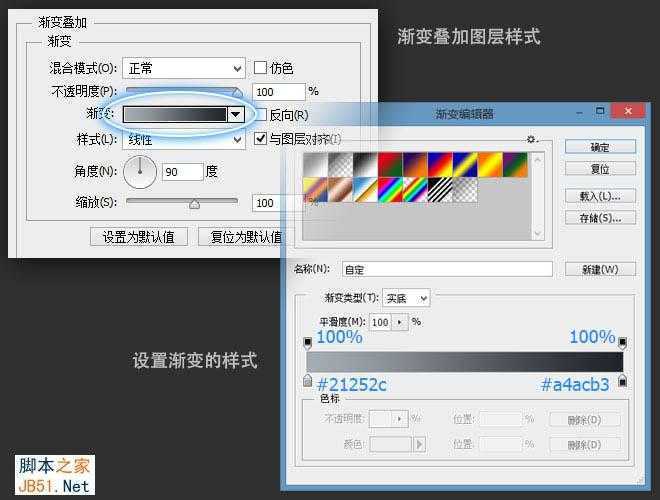Open the stop opacity value arrow

pyautogui.click(x=399, y=419)
